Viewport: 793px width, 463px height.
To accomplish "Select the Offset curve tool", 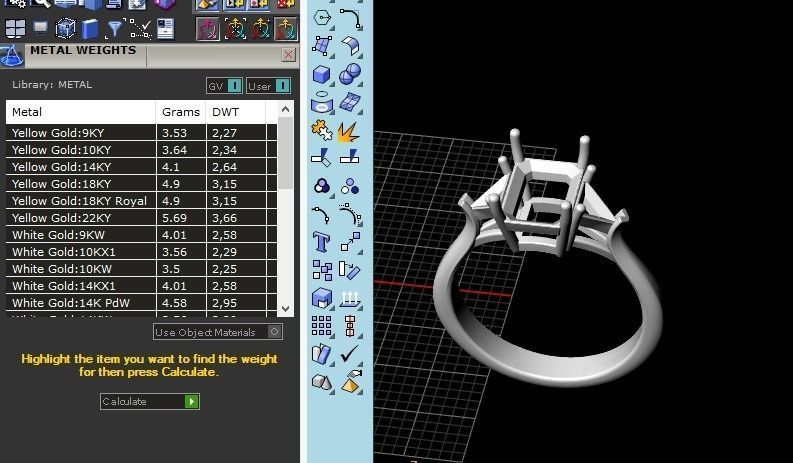I will tap(350, 214).
